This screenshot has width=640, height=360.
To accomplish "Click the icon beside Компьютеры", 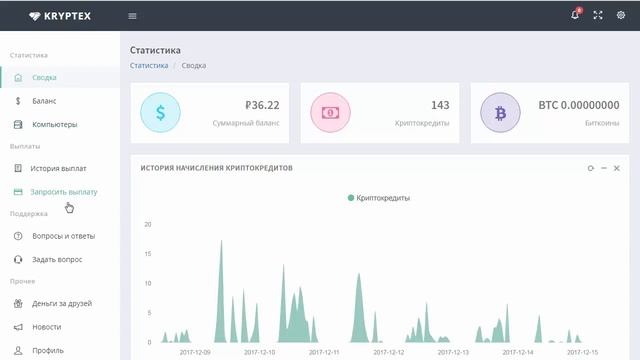I will [18, 124].
